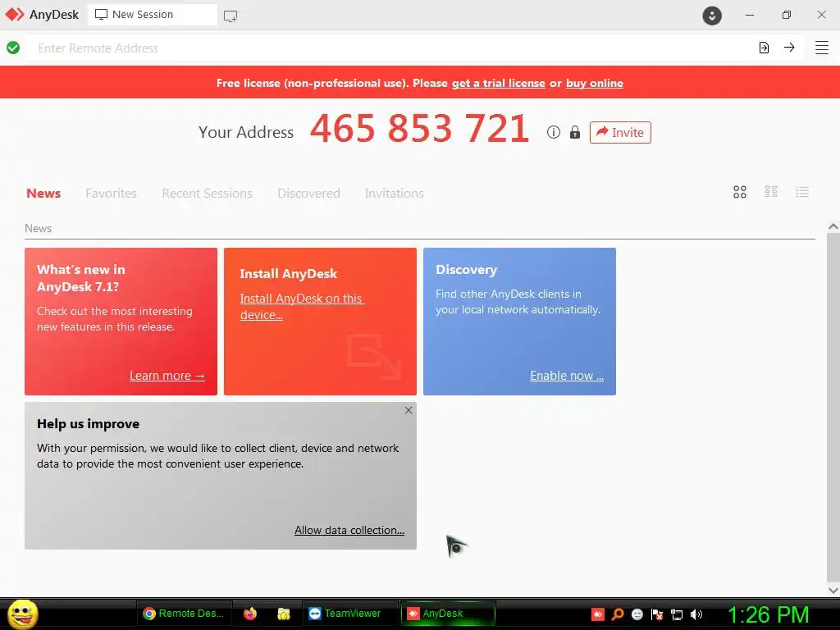The image size is (840, 630).
Task: Click the Invite button
Action: pyautogui.click(x=620, y=132)
